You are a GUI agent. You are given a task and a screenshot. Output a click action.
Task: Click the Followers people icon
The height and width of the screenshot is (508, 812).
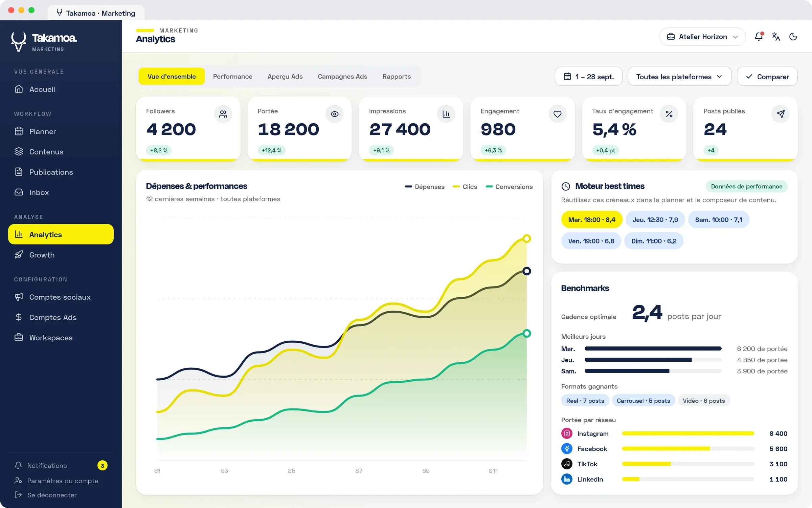(223, 114)
